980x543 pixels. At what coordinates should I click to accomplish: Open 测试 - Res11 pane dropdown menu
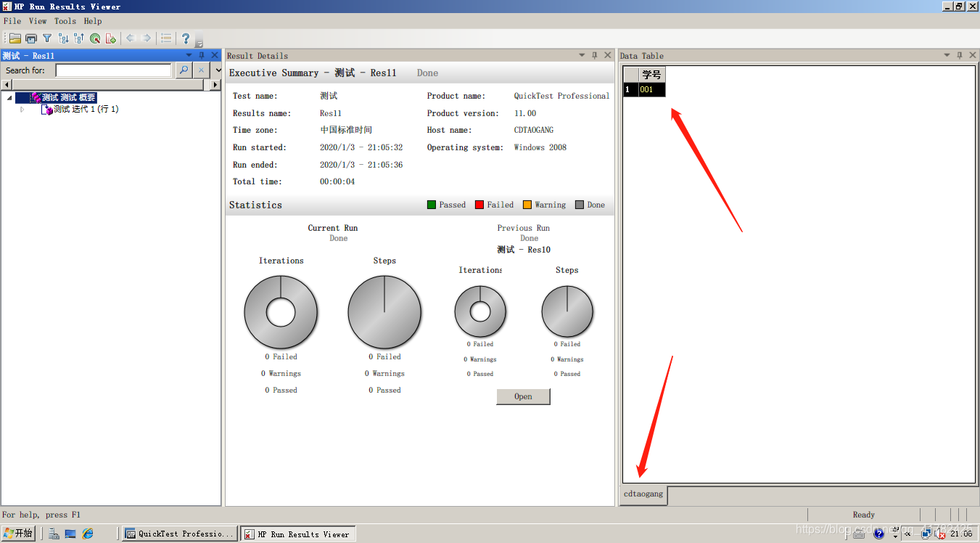pos(189,55)
